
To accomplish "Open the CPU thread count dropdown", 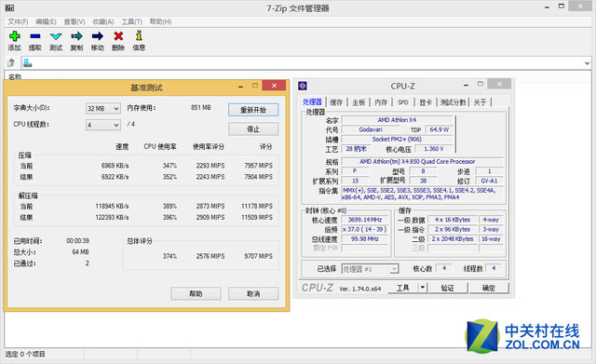I will click(x=103, y=125).
